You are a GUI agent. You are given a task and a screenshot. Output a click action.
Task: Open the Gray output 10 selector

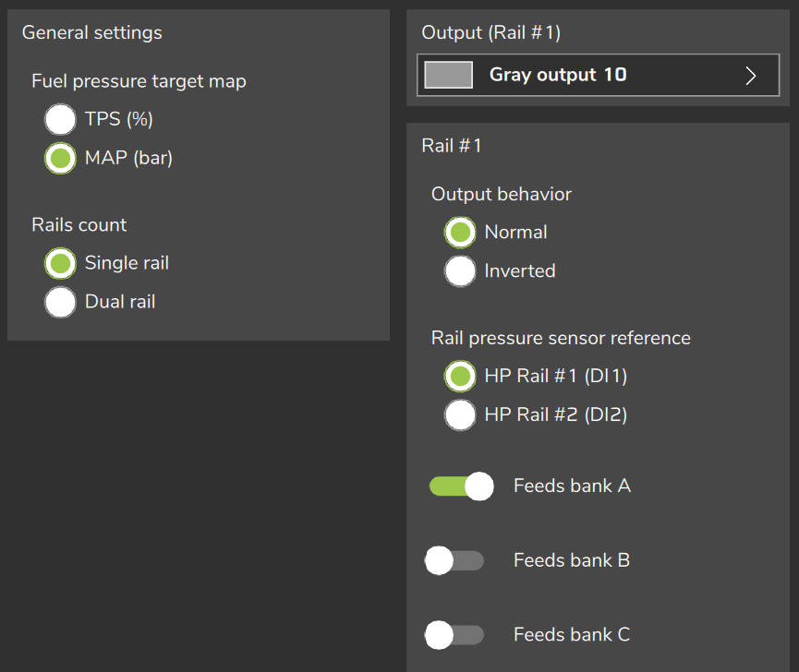(598, 75)
